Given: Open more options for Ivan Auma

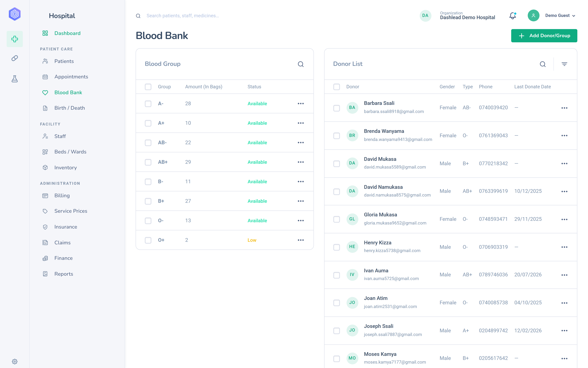Looking at the screenshot, I should pyautogui.click(x=564, y=275).
